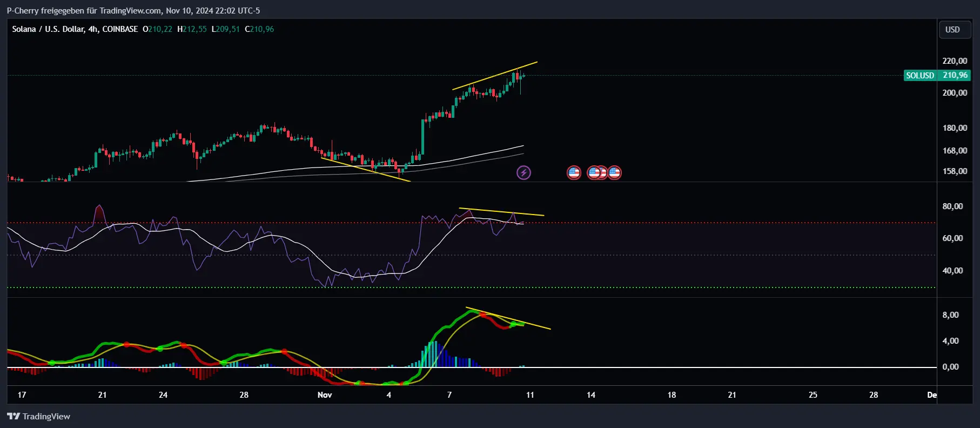The image size is (980, 428).
Task: Click the TradingView logo at the bottom
Action: point(39,416)
